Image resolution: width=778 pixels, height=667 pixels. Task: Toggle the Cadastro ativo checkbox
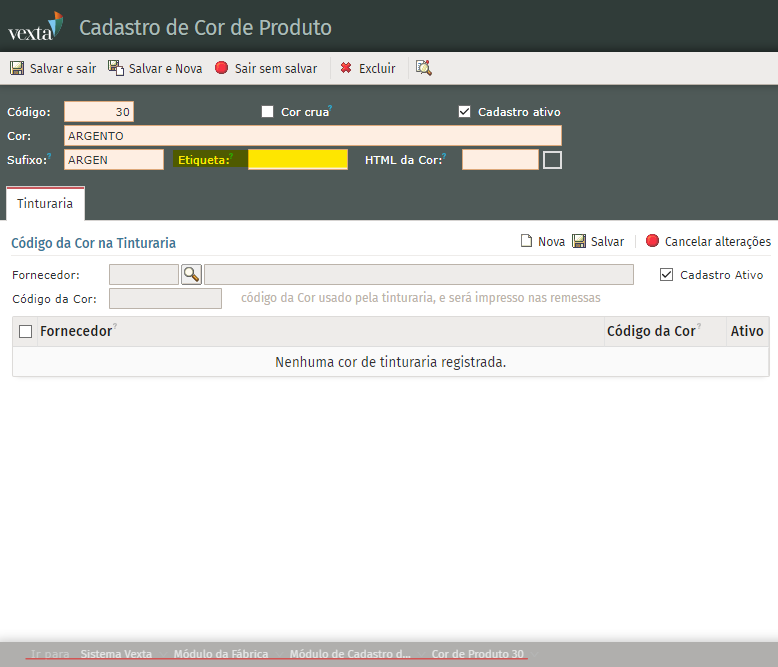coord(464,112)
